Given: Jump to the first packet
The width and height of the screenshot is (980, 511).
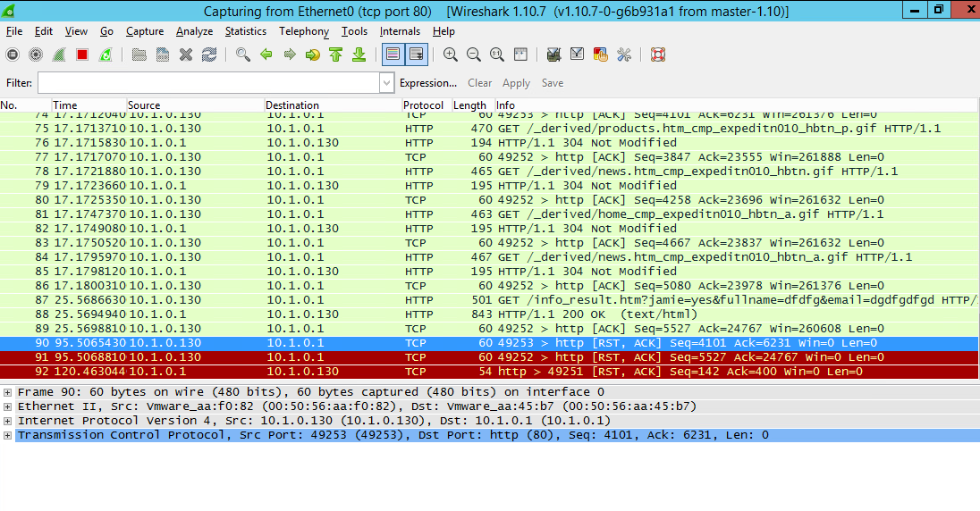Looking at the screenshot, I should coord(335,55).
